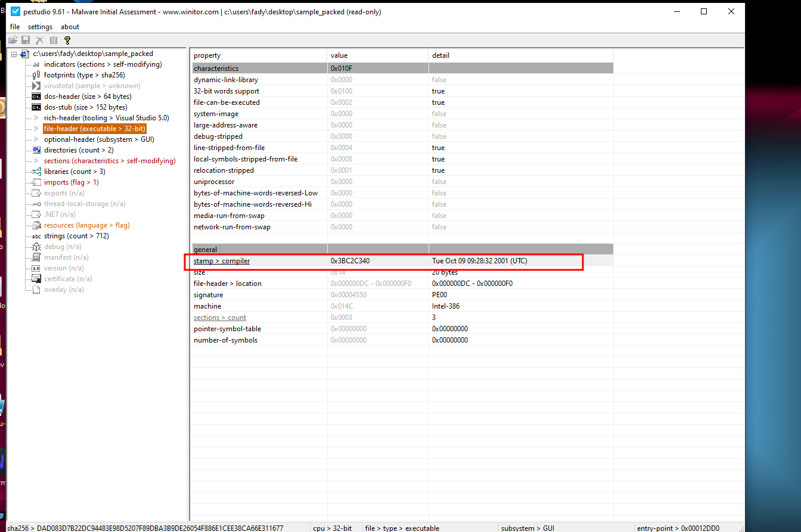Expand the sections tree node

[x=36, y=161]
